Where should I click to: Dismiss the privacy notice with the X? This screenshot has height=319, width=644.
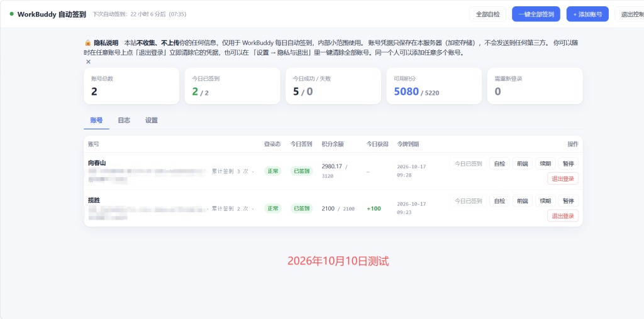[x=88, y=62]
